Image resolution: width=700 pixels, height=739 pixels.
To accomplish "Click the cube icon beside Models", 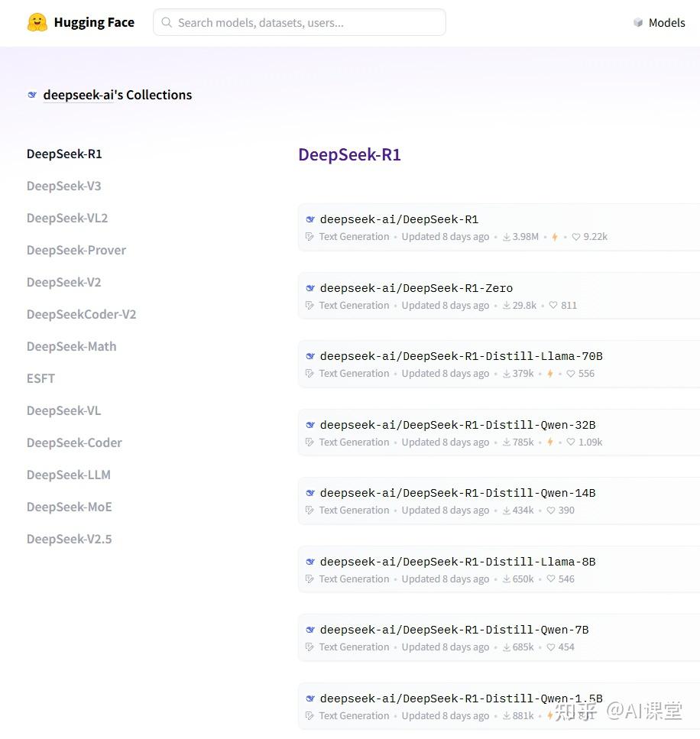I will (638, 22).
